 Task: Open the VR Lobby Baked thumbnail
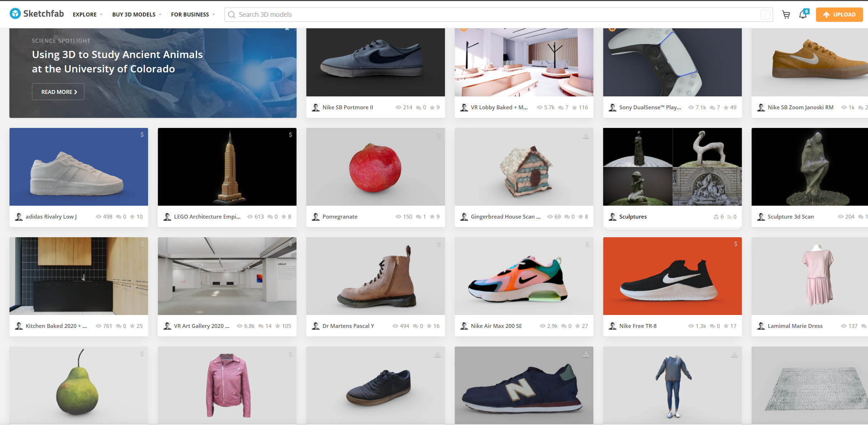click(524, 62)
